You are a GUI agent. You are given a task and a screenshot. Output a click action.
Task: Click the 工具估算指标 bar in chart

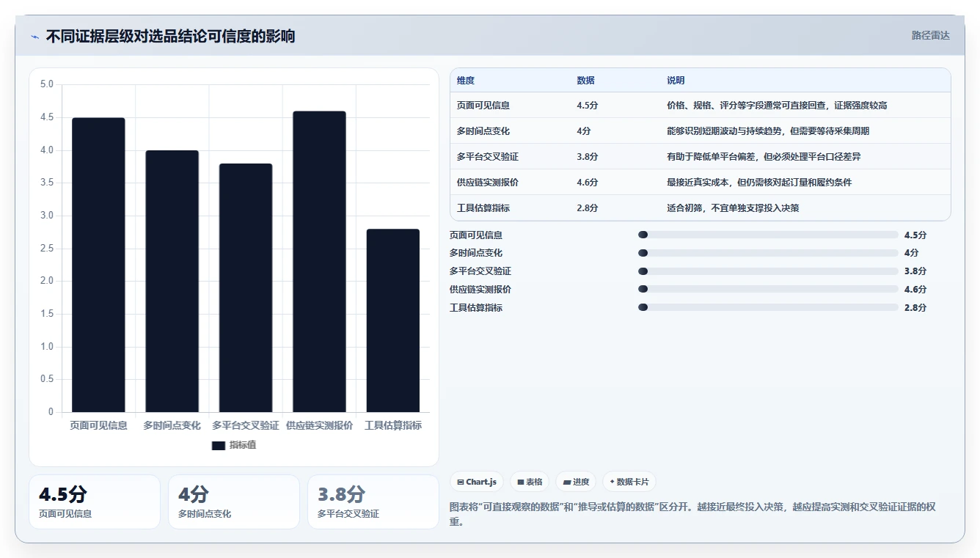(393, 320)
